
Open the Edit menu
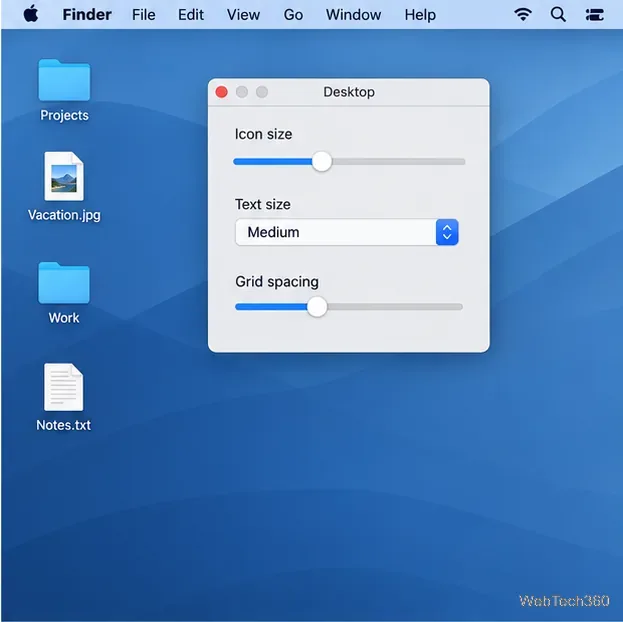(x=191, y=15)
